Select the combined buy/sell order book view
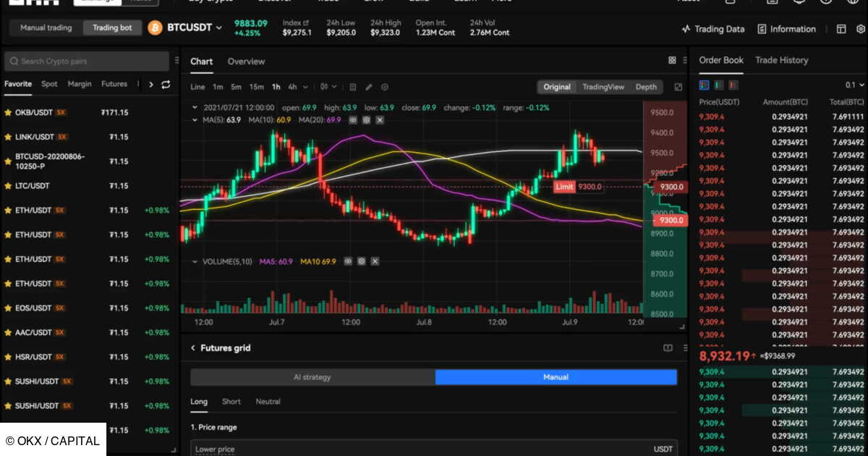The width and height of the screenshot is (868, 456). [702, 85]
